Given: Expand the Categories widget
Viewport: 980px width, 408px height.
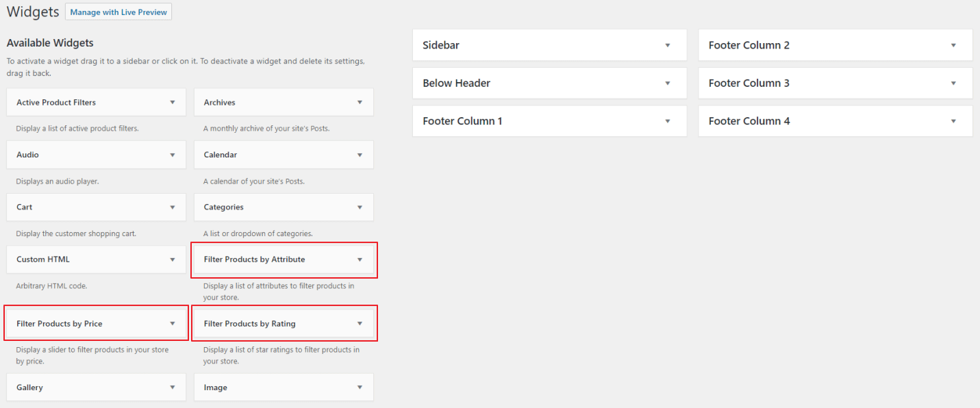Looking at the screenshot, I should 283,207.
